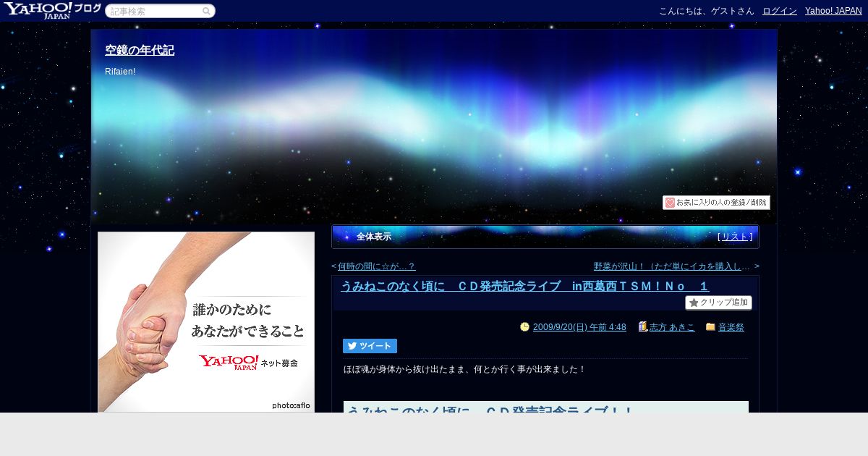The image size is (868, 456).
Task: Open the Yahoo! ネット募金 ad image
Action: click(206, 322)
